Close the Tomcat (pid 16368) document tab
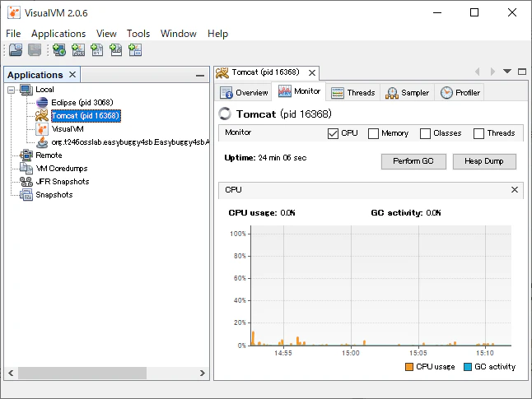 pos(312,73)
